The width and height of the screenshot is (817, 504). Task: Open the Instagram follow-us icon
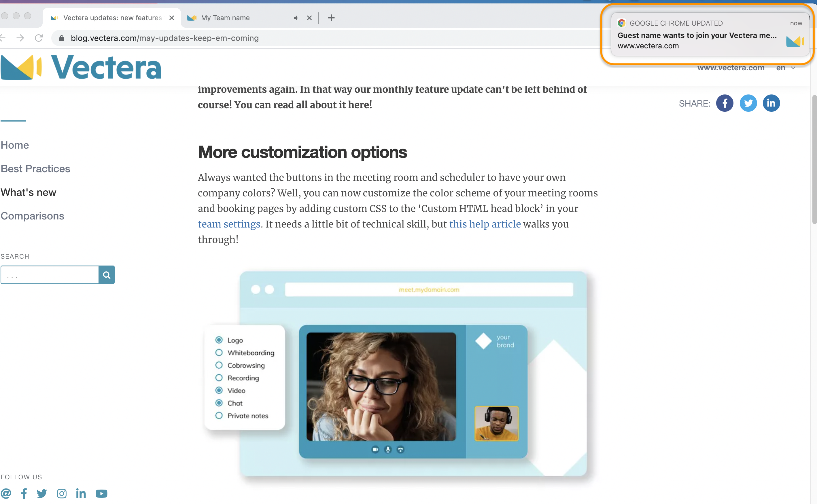pos(62,493)
